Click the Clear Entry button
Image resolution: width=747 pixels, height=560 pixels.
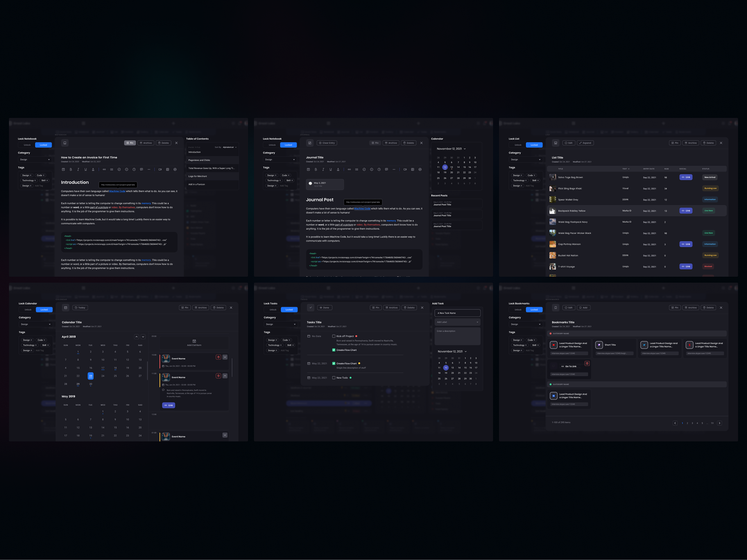(327, 143)
